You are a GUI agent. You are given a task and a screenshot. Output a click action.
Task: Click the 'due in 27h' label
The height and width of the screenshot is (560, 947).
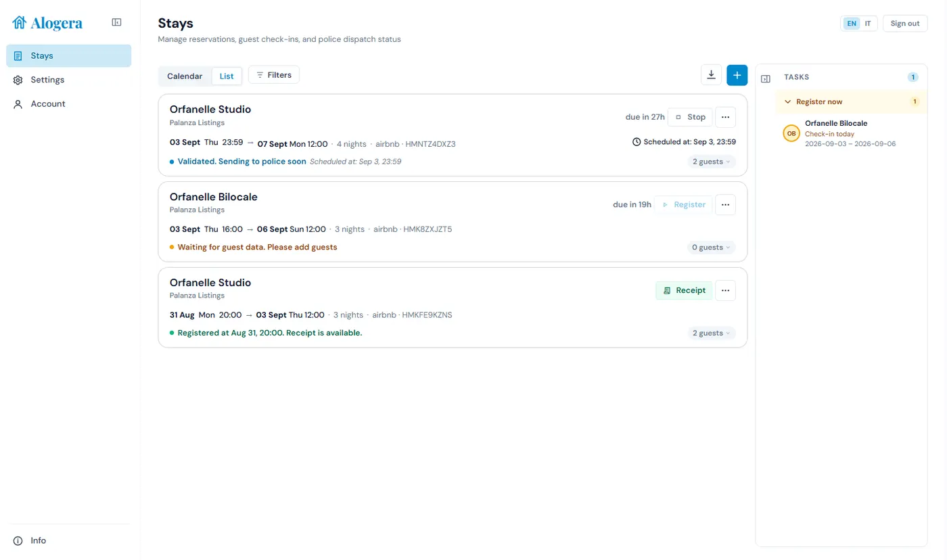click(645, 117)
